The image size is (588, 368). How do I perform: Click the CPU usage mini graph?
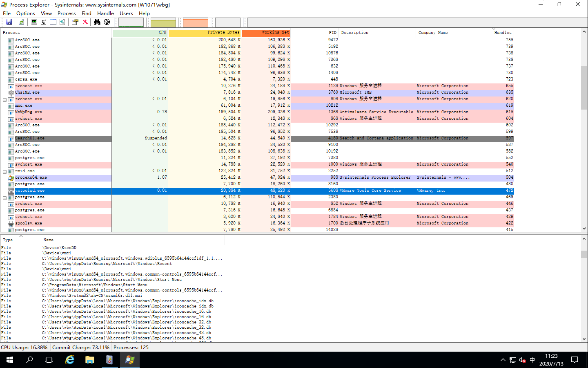pos(131,22)
